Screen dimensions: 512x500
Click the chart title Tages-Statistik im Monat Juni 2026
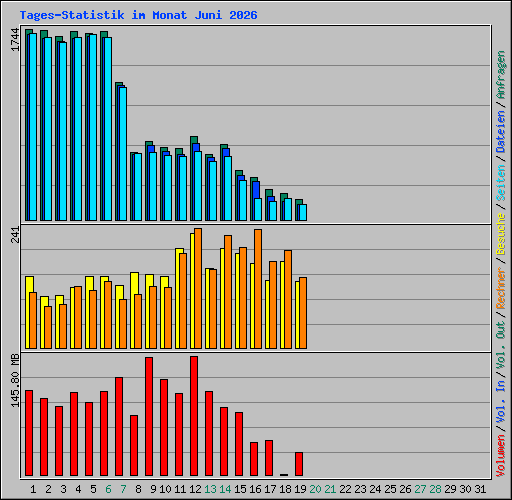coord(138,15)
